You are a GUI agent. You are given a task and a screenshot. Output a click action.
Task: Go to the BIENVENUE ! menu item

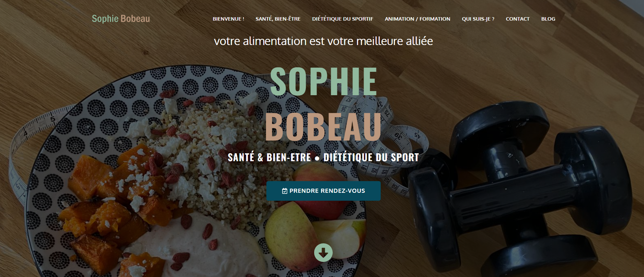pyautogui.click(x=228, y=19)
